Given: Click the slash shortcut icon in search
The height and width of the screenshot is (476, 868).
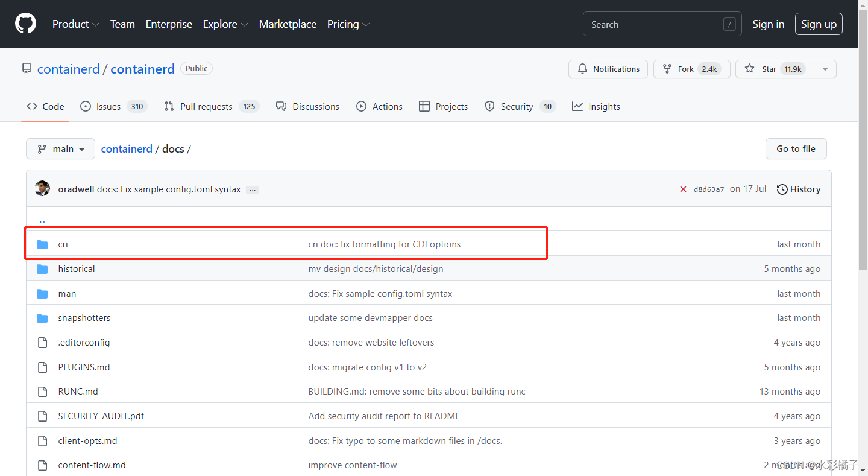Looking at the screenshot, I should click(x=729, y=24).
